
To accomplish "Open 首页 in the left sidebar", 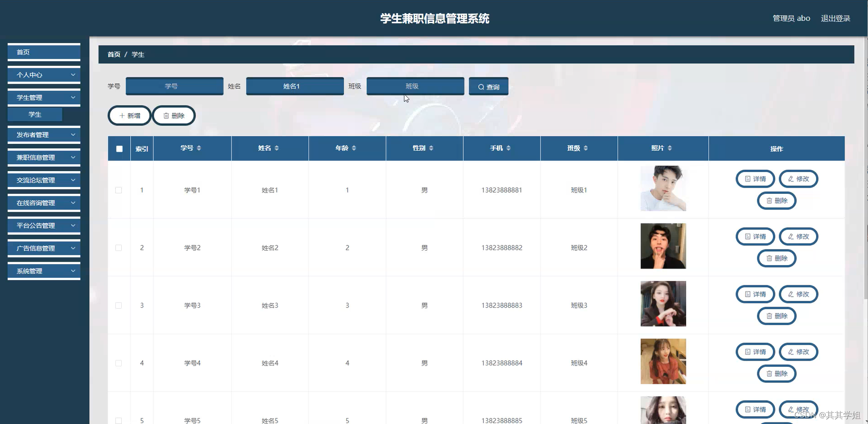I will click(x=44, y=52).
